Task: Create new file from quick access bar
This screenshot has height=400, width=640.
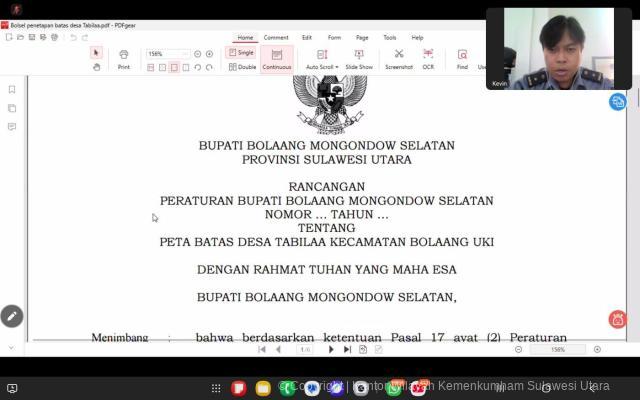Action: click(x=9, y=38)
